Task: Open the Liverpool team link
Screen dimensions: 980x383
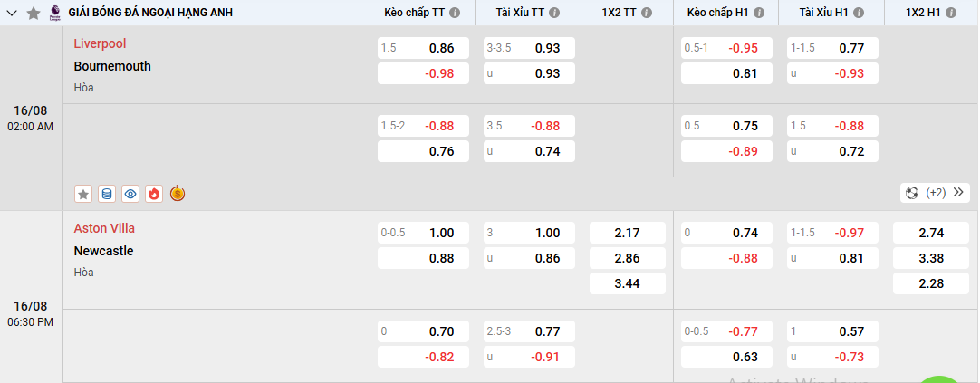Action: click(100, 43)
